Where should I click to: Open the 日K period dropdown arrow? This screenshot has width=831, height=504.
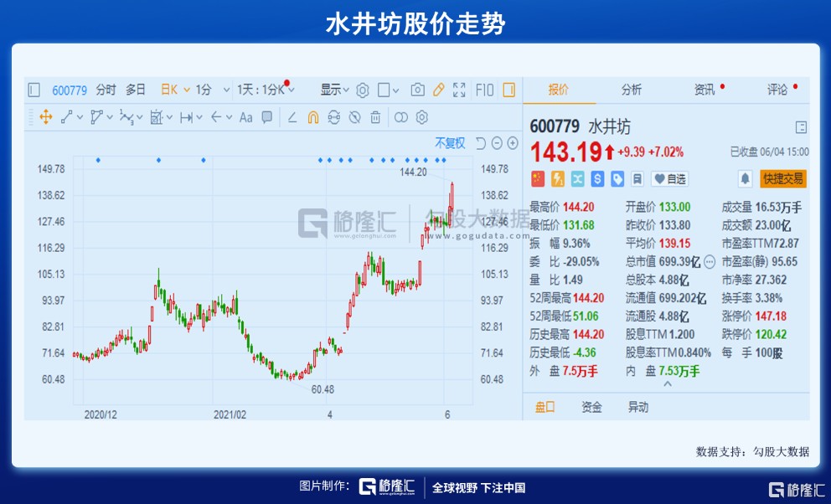[187, 90]
